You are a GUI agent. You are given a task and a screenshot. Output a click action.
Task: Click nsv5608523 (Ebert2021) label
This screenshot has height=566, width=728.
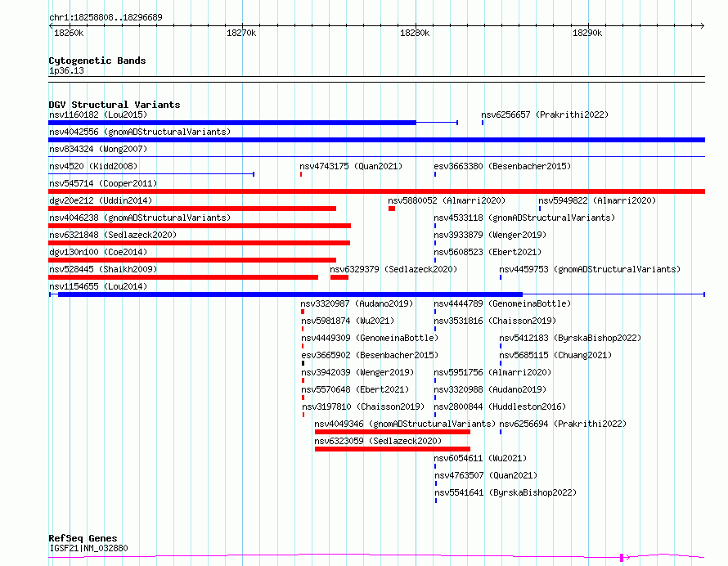pos(488,252)
